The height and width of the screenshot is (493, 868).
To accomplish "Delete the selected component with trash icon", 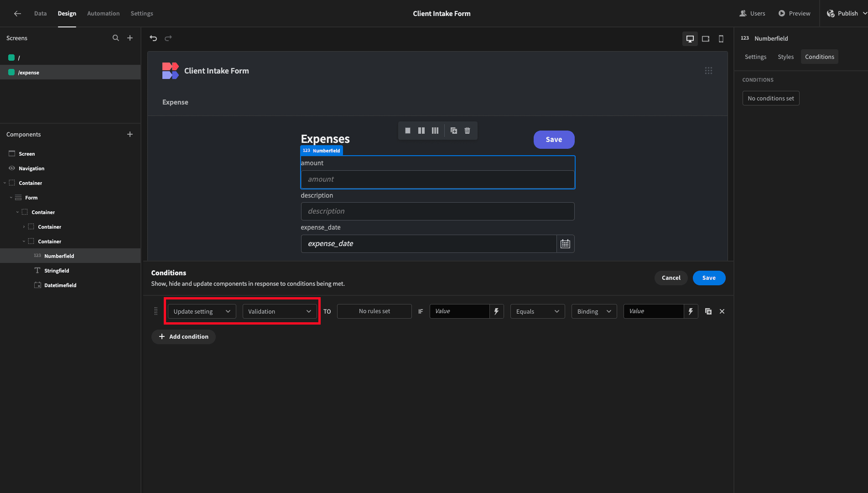I will tap(468, 131).
